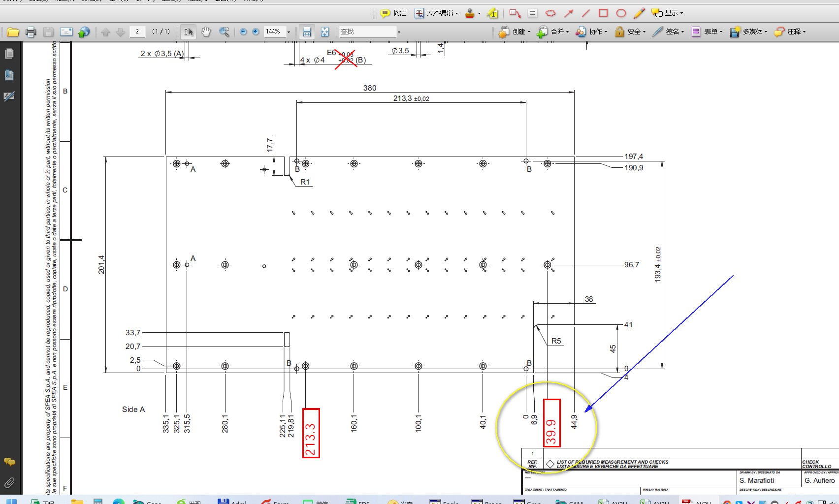Choose the Cloud markup tool

(x=550, y=13)
